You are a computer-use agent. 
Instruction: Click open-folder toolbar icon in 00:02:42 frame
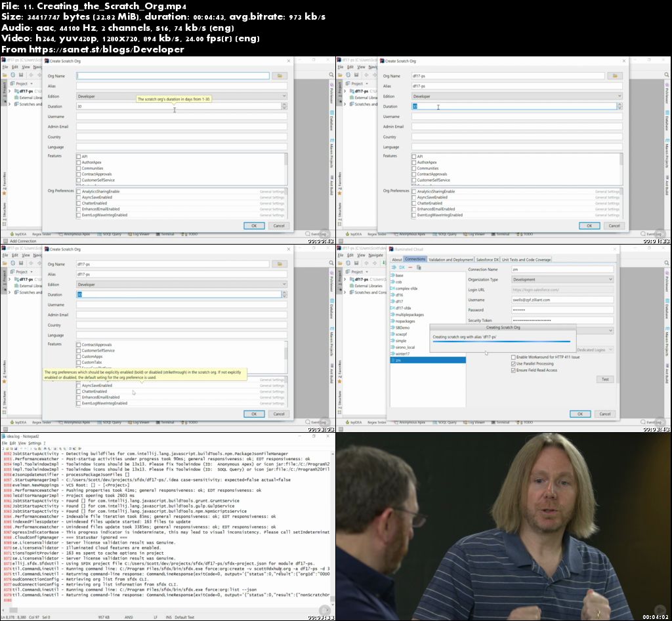click(341, 263)
